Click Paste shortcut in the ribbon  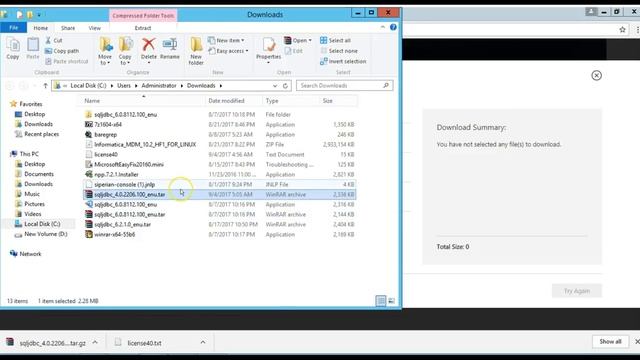pyautogui.click(x=67, y=61)
